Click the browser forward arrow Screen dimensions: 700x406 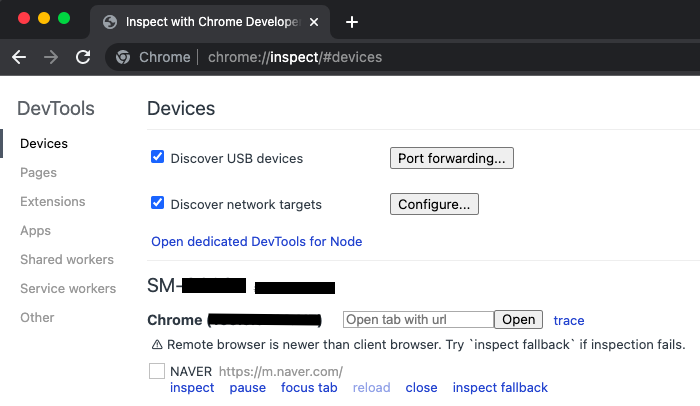51,57
